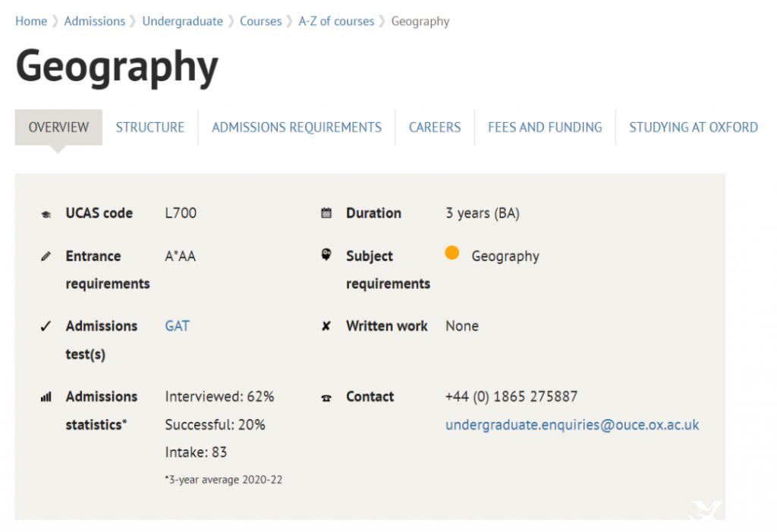
Task: Click the telephone icon beside Contact
Action: click(x=326, y=398)
